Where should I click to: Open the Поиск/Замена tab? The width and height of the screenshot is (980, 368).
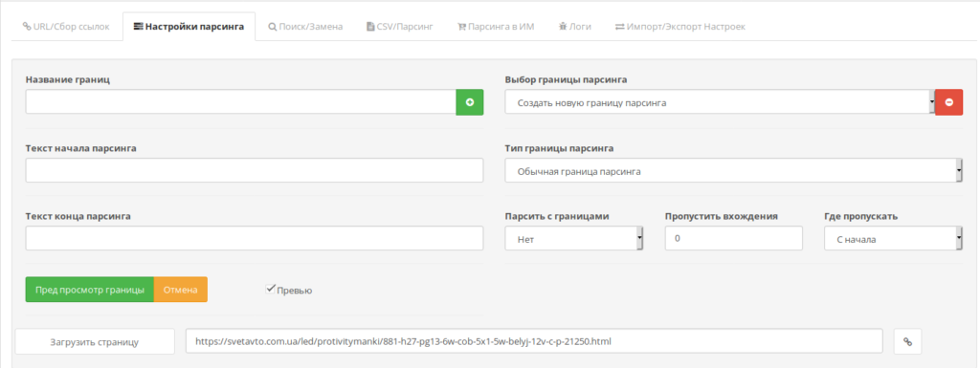(305, 27)
